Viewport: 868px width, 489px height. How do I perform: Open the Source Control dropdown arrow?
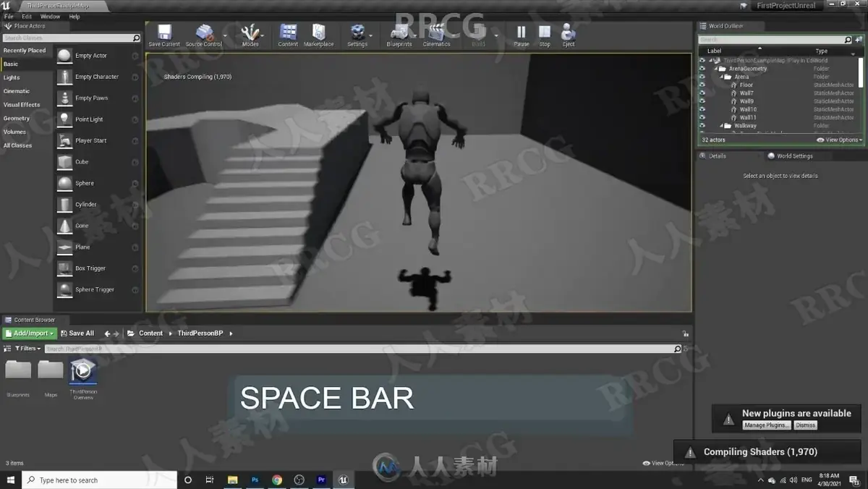(x=225, y=35)
